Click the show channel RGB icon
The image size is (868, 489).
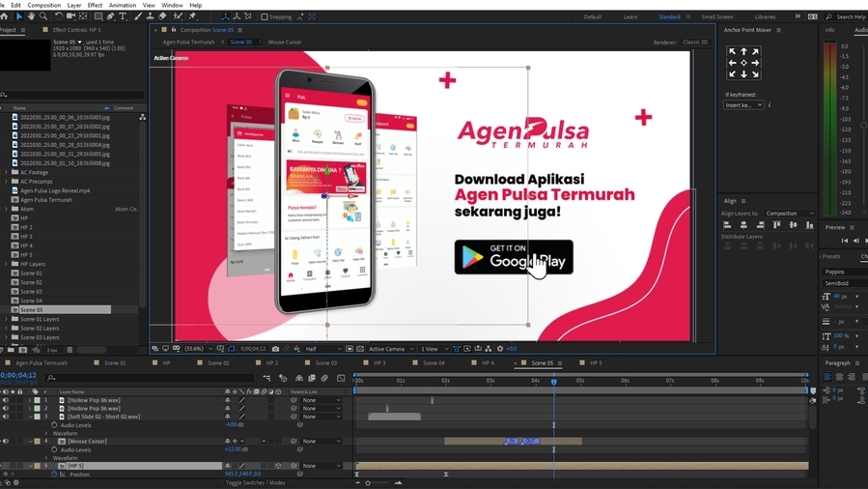pos(296,349)
